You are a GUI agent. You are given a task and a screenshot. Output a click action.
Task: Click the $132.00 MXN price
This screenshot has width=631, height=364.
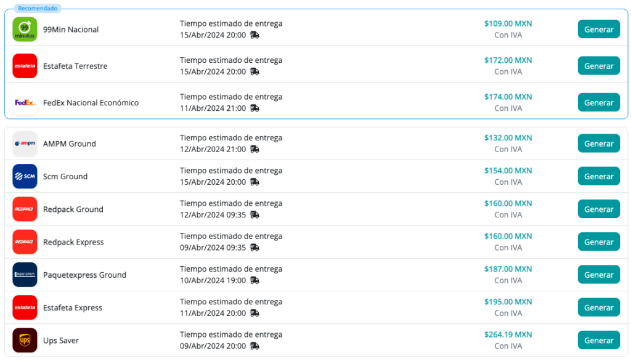click(508, 137)
